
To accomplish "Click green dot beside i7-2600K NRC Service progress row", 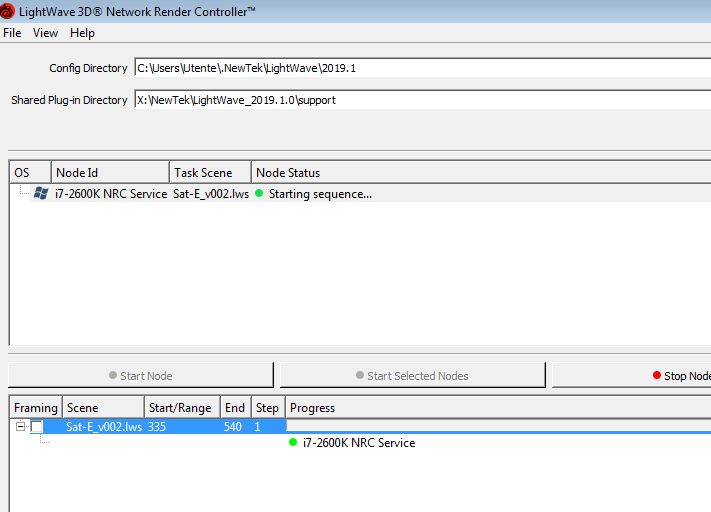I will tap(292, 442).
